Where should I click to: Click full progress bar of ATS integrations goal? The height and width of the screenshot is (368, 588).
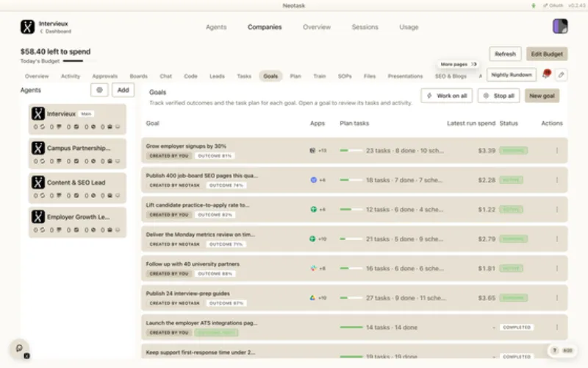(x=351, y=328)
